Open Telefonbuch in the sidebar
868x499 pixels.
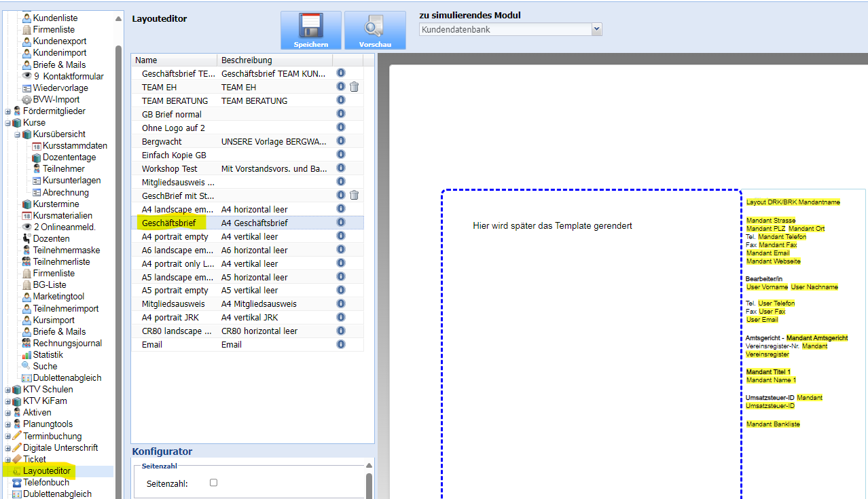46,483
